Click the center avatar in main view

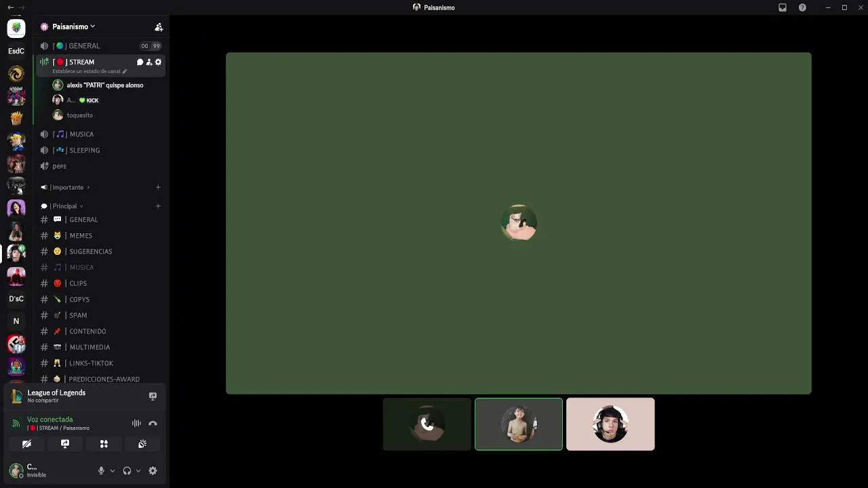pyautogui.click(x=519, y=223)
